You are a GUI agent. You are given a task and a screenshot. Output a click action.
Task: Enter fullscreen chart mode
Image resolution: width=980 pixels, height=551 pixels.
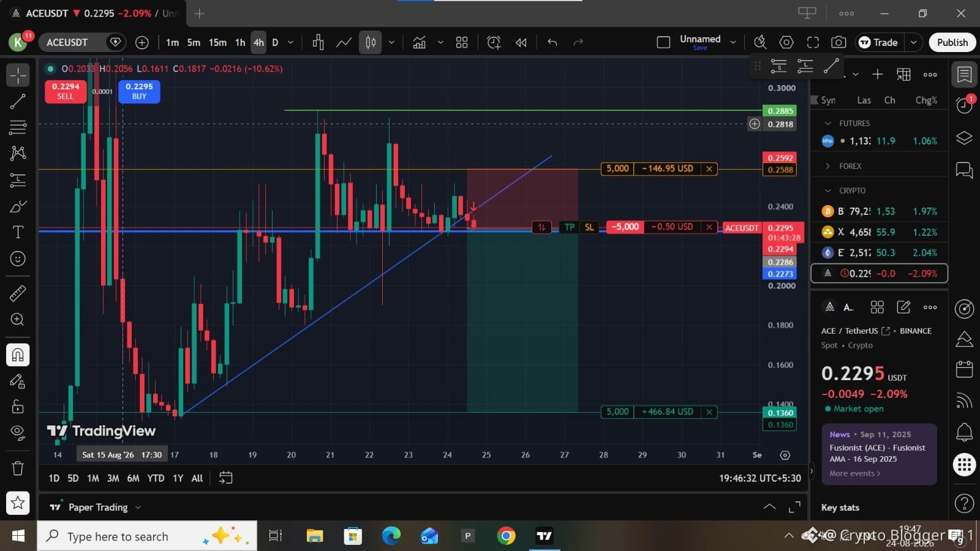[813, 42]
